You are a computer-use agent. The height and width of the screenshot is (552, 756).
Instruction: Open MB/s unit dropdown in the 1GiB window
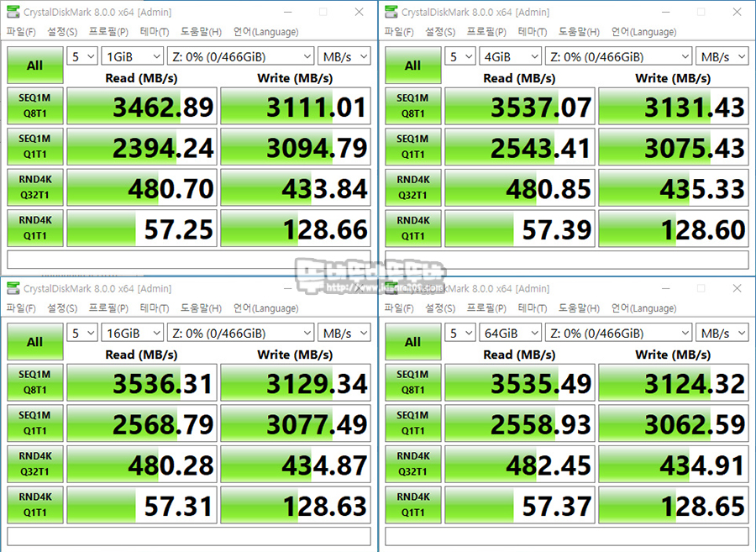pyautogui.click(x=344, y=56)
